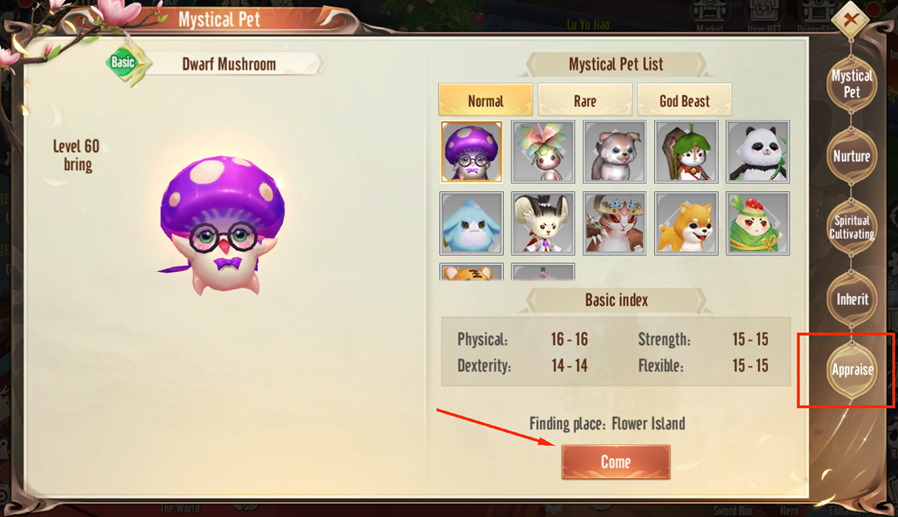898x517 pixels.
Task: Click the Come button
Action: (616, 461)
